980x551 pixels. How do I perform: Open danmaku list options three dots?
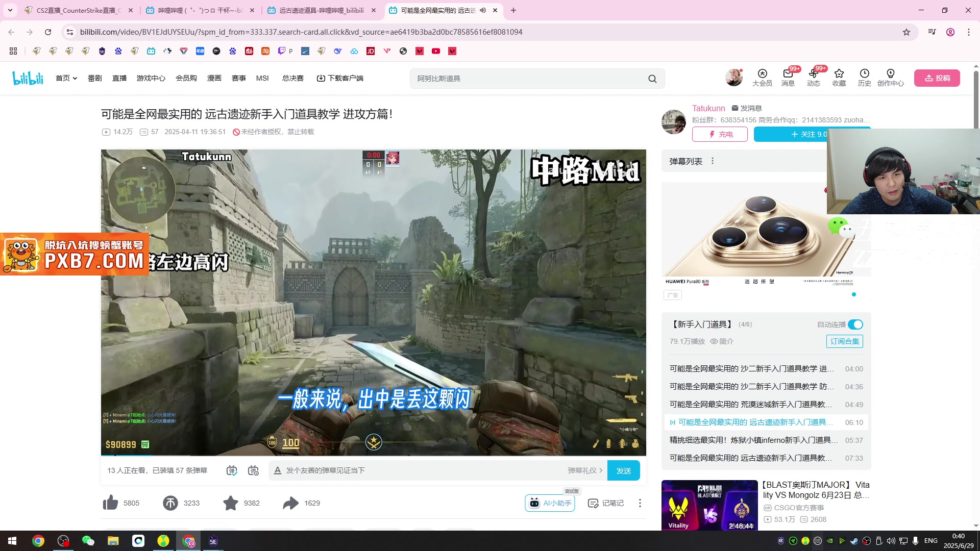coord(713,161)
